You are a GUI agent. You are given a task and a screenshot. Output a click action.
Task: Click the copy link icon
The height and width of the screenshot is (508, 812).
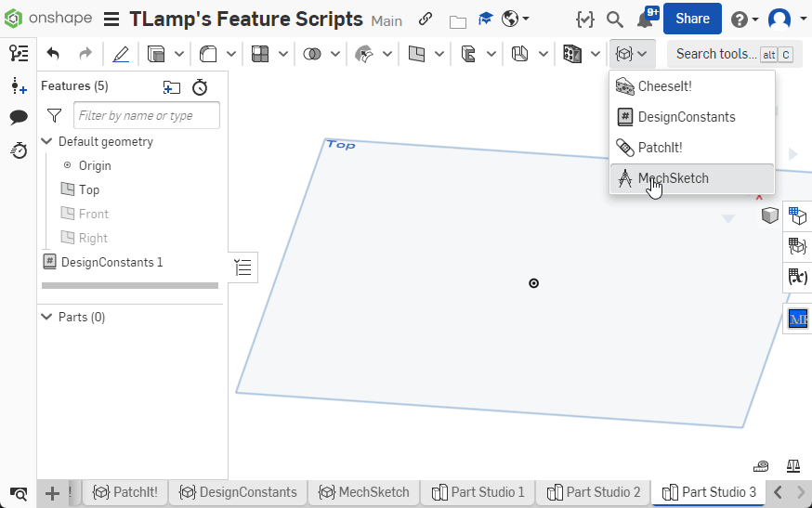[x=426, y=20]
